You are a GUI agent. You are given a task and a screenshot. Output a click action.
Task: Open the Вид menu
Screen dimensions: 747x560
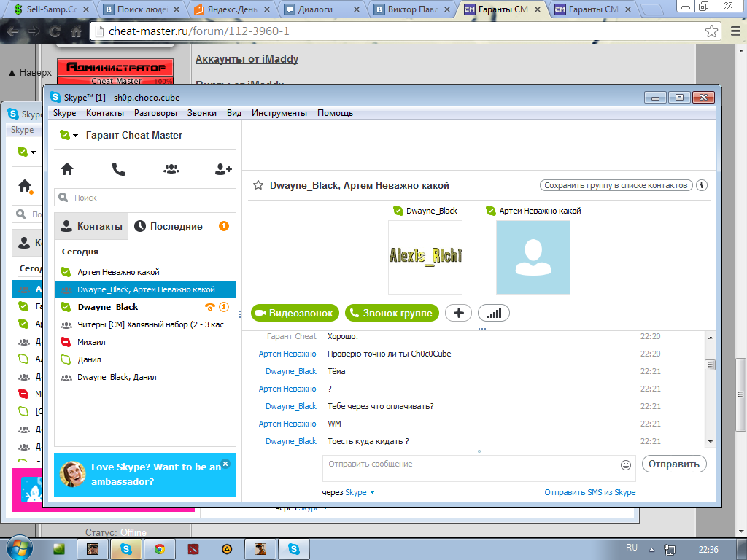coord(234,113)
